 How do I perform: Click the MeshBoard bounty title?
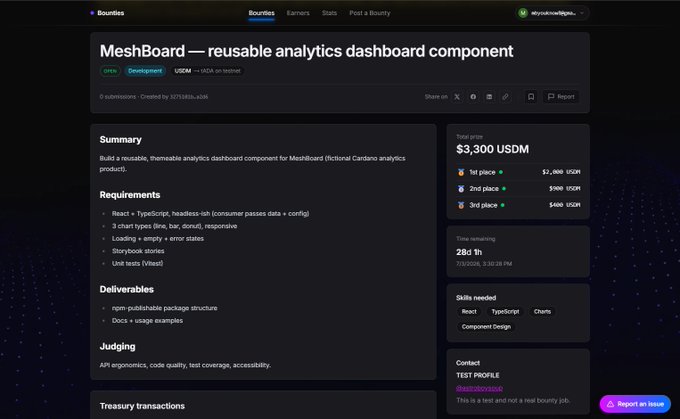306,51
